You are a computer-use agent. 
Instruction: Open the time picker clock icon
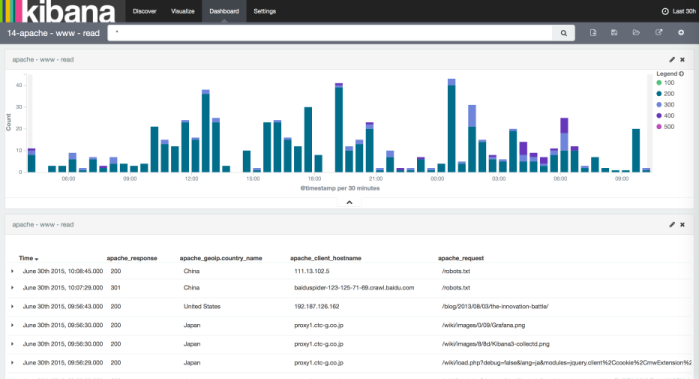[665, 11]
